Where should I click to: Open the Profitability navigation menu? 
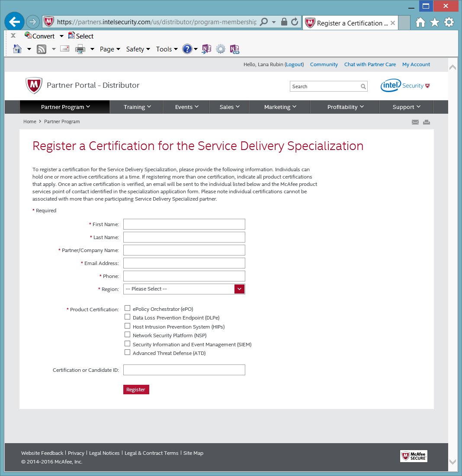345,107
